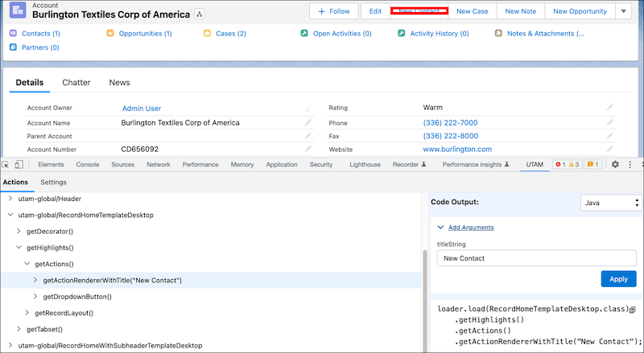644x353 pixels.
Task: Click the titleString input field
Action: coord(536,259)
